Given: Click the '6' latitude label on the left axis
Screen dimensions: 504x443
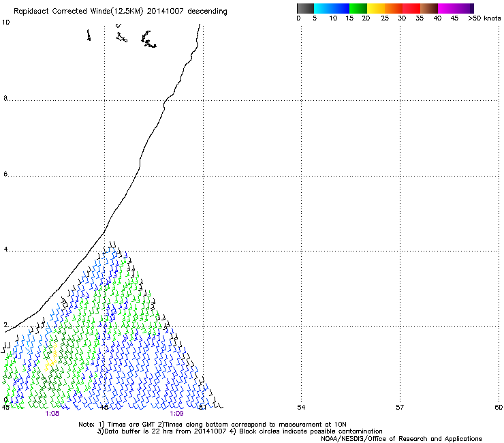Looking at the screenshot, I should coord(5,174).
